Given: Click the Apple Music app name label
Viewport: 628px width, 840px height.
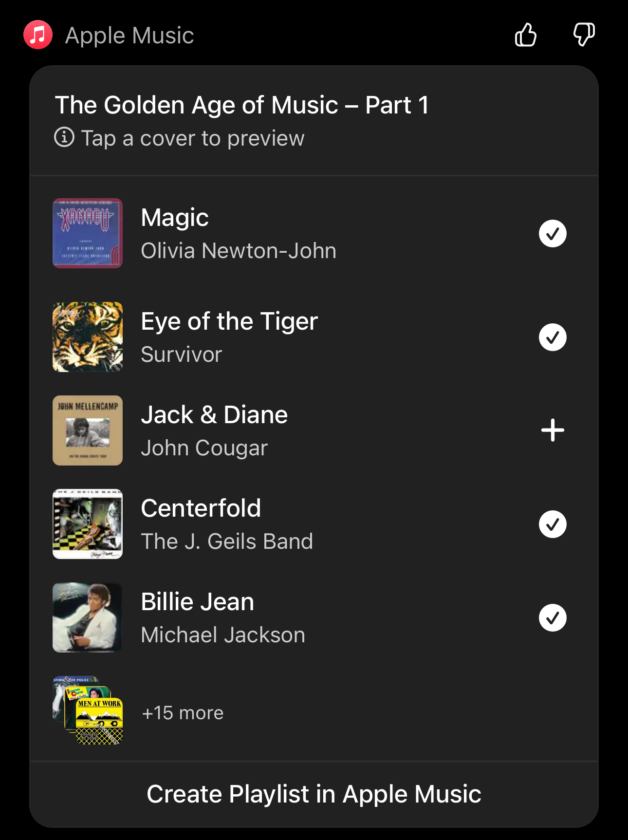Looking at the screenshot, I should click(129, 36).
